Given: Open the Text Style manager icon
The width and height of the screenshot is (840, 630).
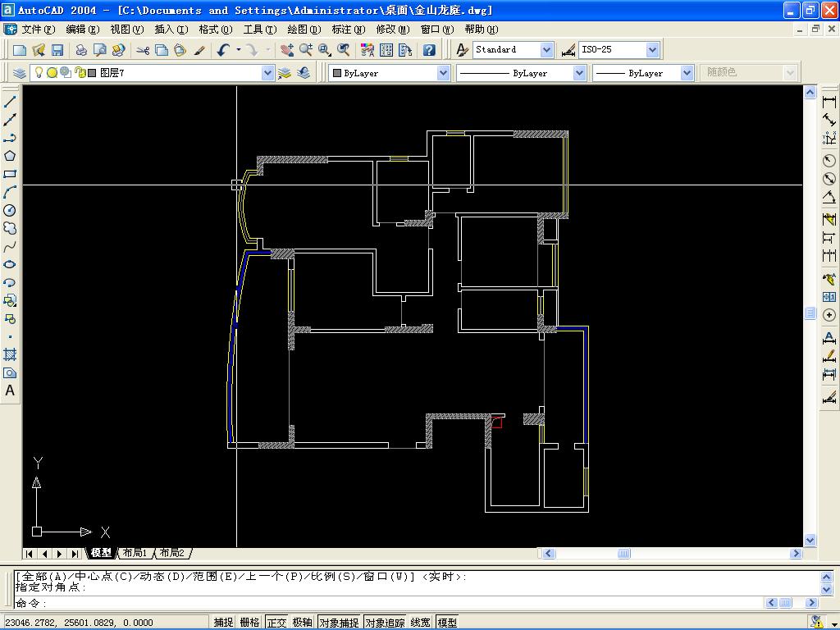Looking at the screenshot, I should (462, 50).
